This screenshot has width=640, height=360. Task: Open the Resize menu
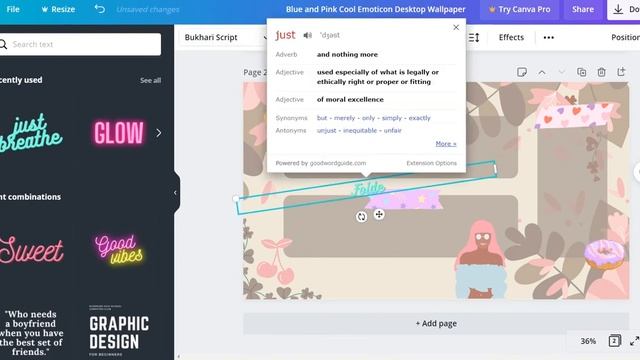[58, 9]
